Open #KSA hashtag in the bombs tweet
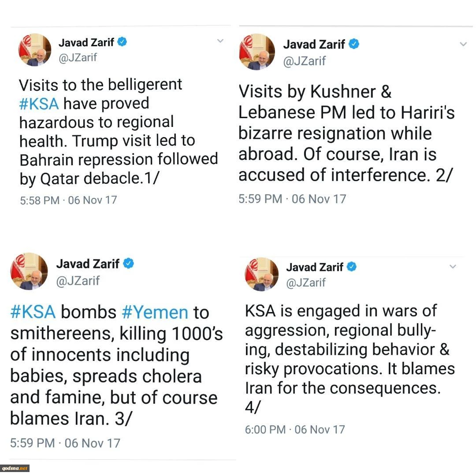Viewport: 476px width, 476px height. coord(33,312)
